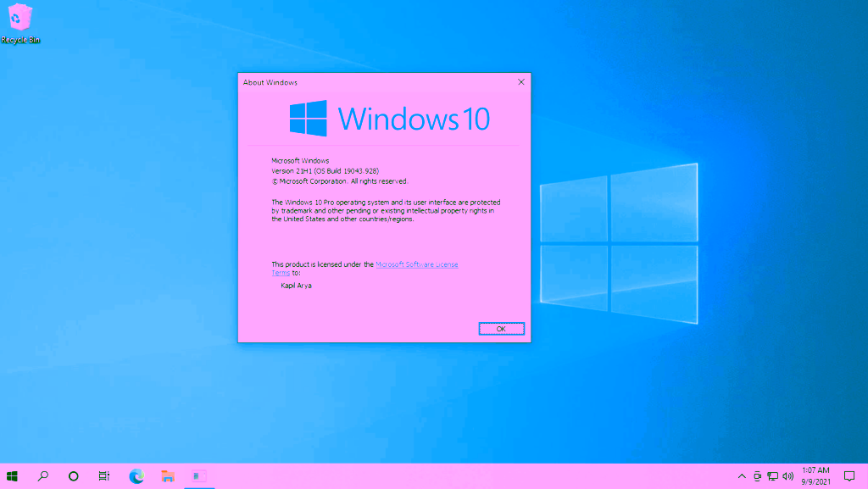Open the Action Center notification icon
Viewport: 868px width, 489px height.
849,476
